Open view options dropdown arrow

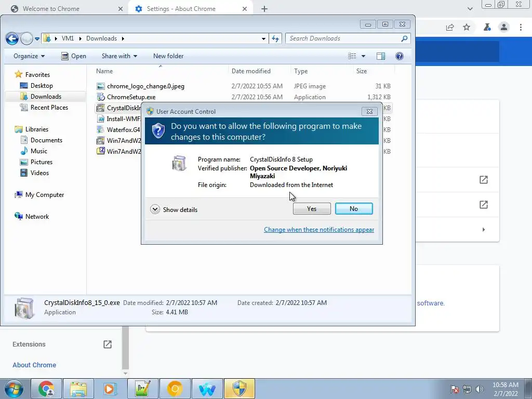pyautogui.click(x=363, y=56)
